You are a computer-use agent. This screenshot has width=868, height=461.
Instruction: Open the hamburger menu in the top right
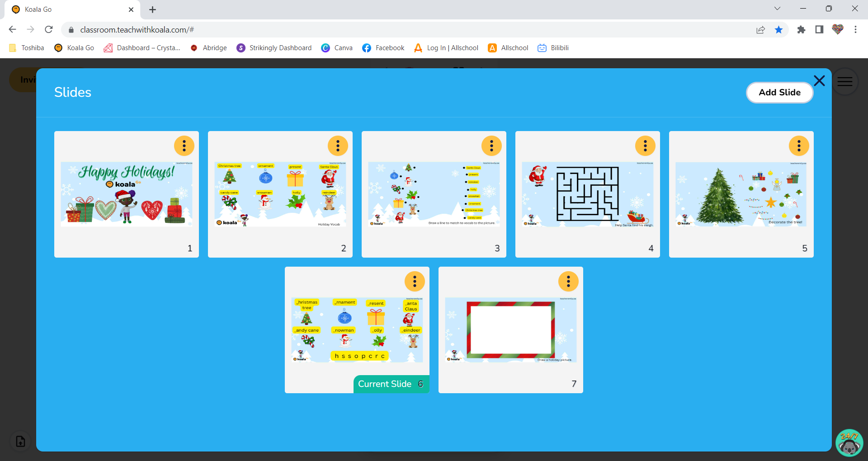click(844, 81)
